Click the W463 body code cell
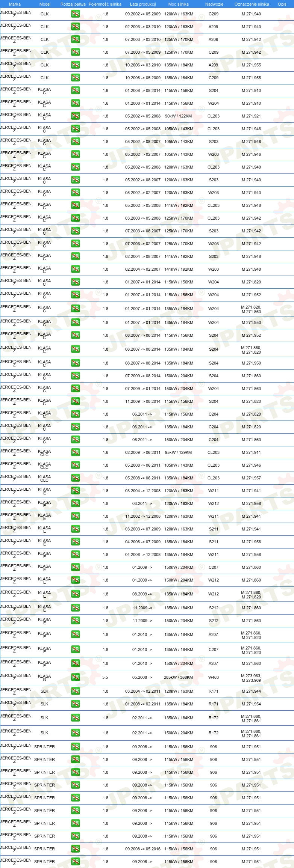 point(214,678)
